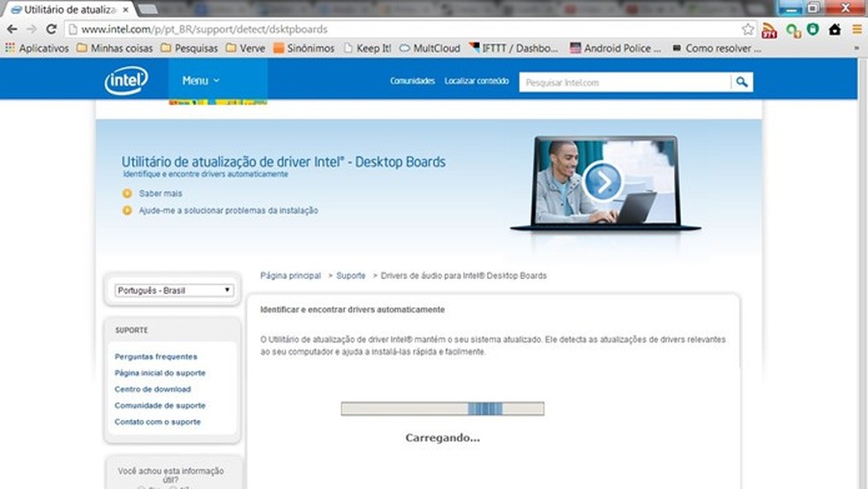This screenshot has height=489, width=868.
Task: Click the Intel logo
Action: click(127, 80)
